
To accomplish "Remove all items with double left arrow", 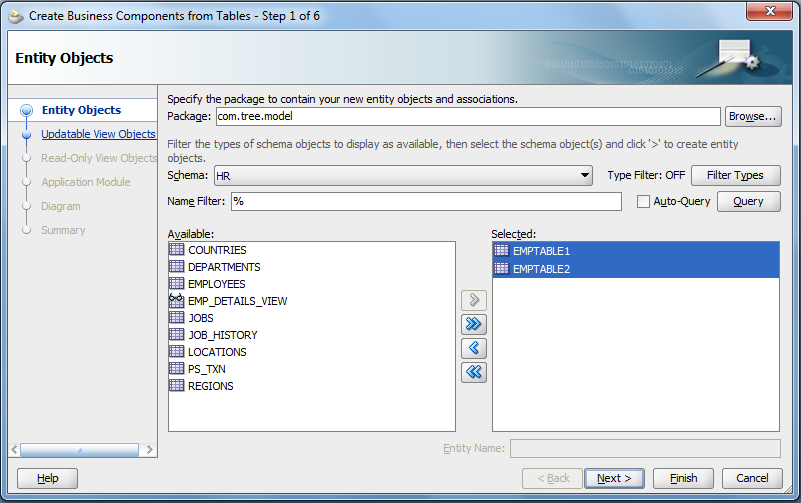I will click(474, 372).
